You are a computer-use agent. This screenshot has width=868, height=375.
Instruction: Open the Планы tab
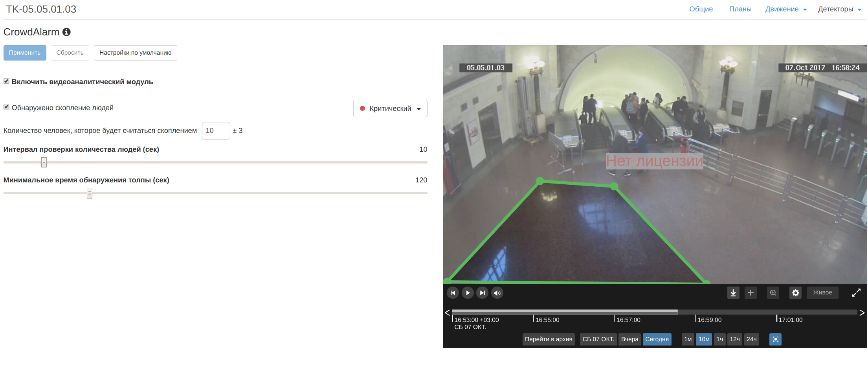tap(740, 9)
